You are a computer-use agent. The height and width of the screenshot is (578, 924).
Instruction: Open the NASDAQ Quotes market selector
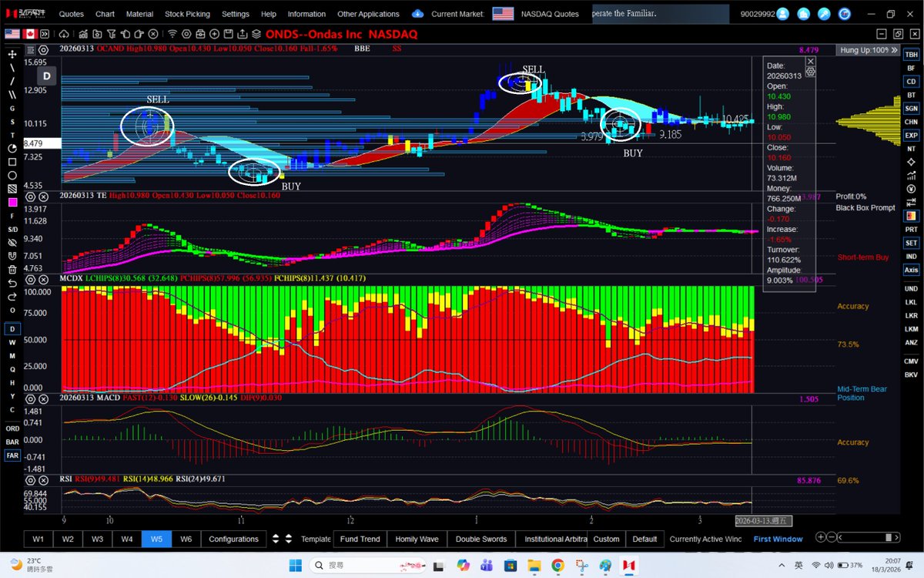(549, 14)
